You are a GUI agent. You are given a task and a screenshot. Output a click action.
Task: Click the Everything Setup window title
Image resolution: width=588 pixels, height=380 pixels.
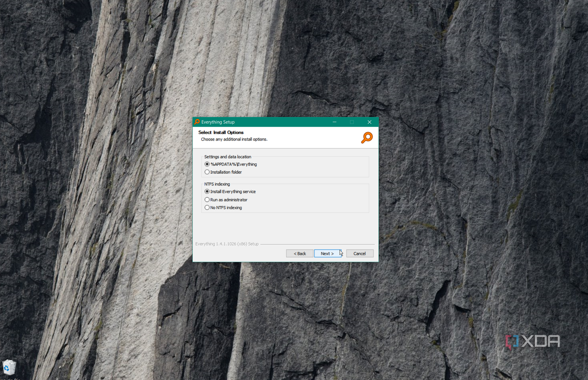click(x=218, y=122)
